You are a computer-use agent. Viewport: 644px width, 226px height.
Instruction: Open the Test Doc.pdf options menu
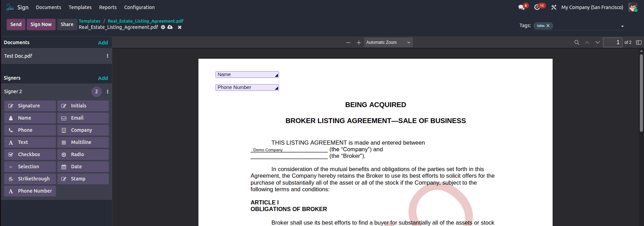(107, 56)
